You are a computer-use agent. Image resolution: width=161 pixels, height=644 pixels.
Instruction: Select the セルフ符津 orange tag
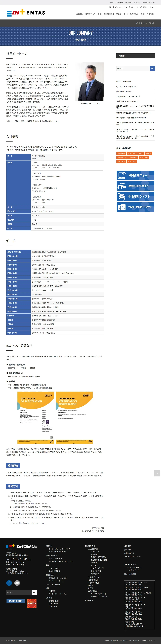pyautogui.click(x=132, y=162)
